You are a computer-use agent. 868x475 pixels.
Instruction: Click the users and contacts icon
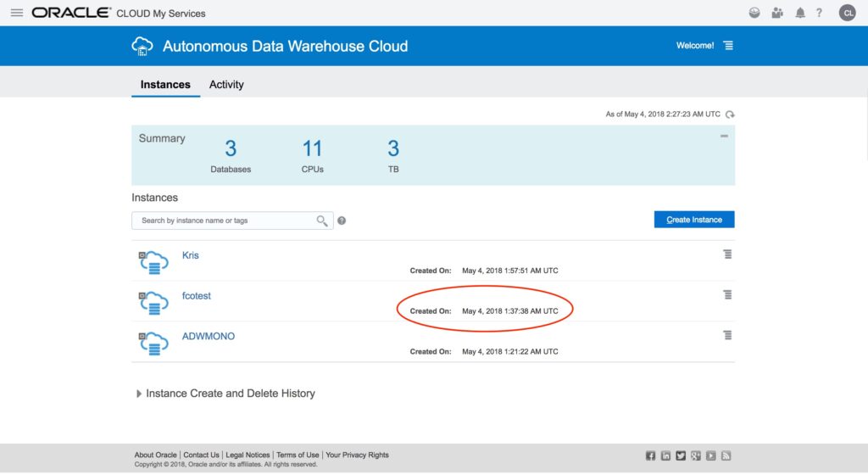point(777,13)
